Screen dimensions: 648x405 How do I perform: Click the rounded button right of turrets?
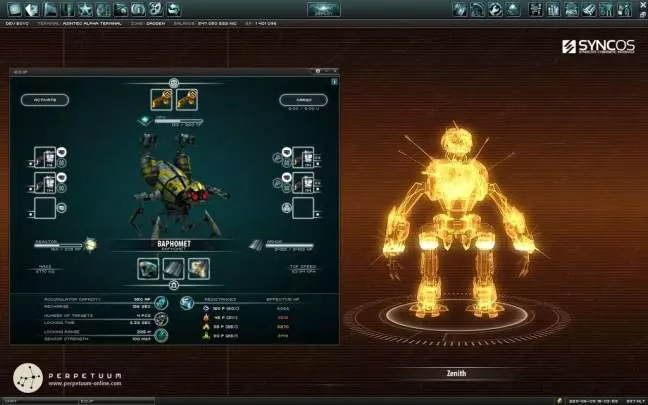click(295, 100)
